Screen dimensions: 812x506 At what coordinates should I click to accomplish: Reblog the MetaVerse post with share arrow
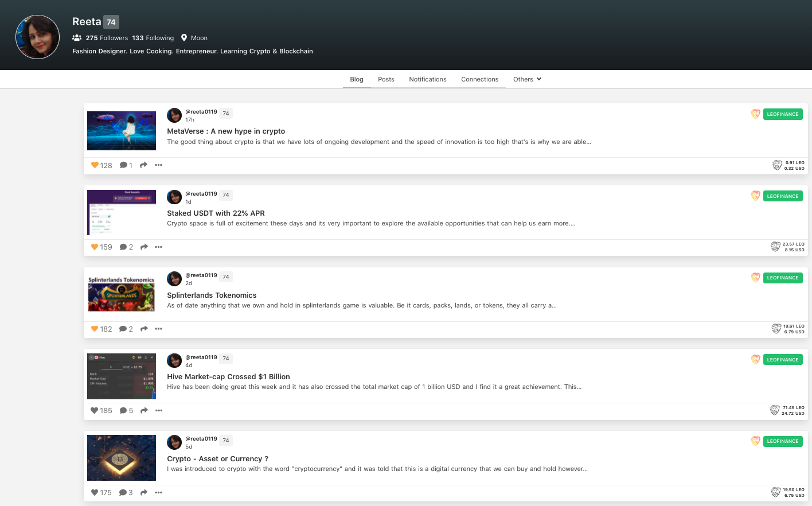(x=144, y=165)
